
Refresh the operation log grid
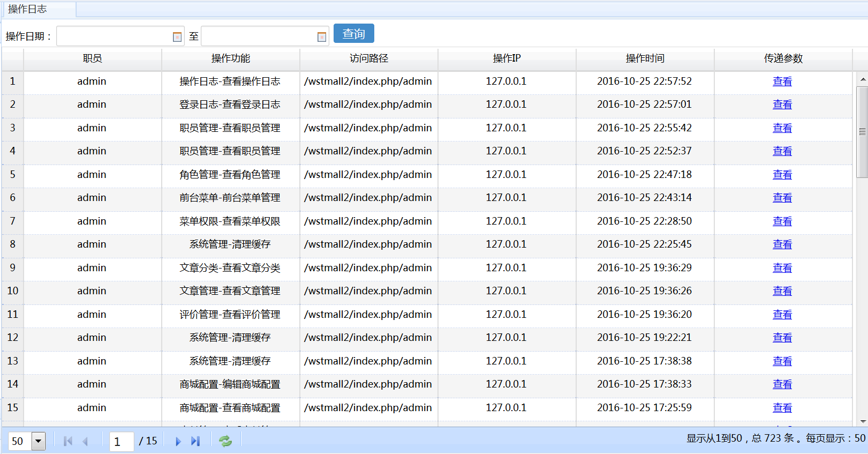coord(225,441)
